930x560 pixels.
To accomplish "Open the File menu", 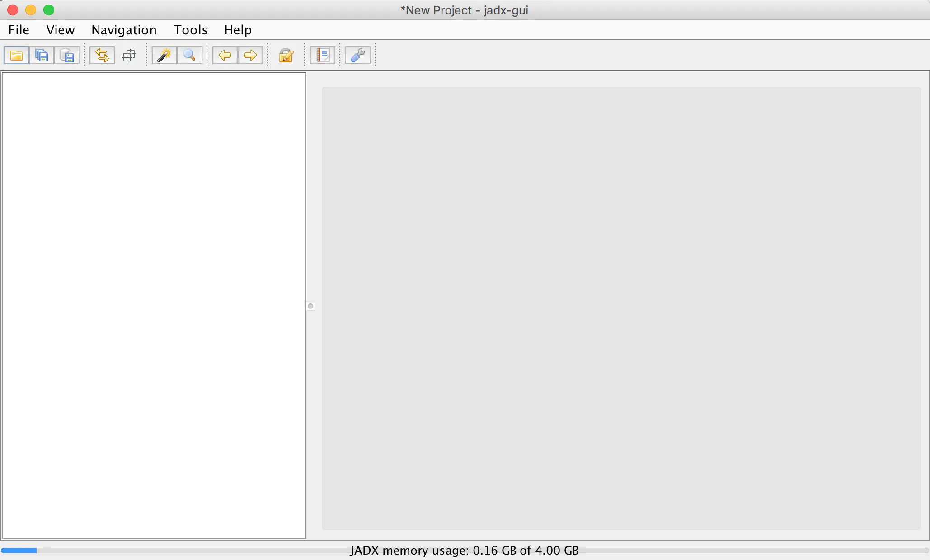I will [19, 30].
